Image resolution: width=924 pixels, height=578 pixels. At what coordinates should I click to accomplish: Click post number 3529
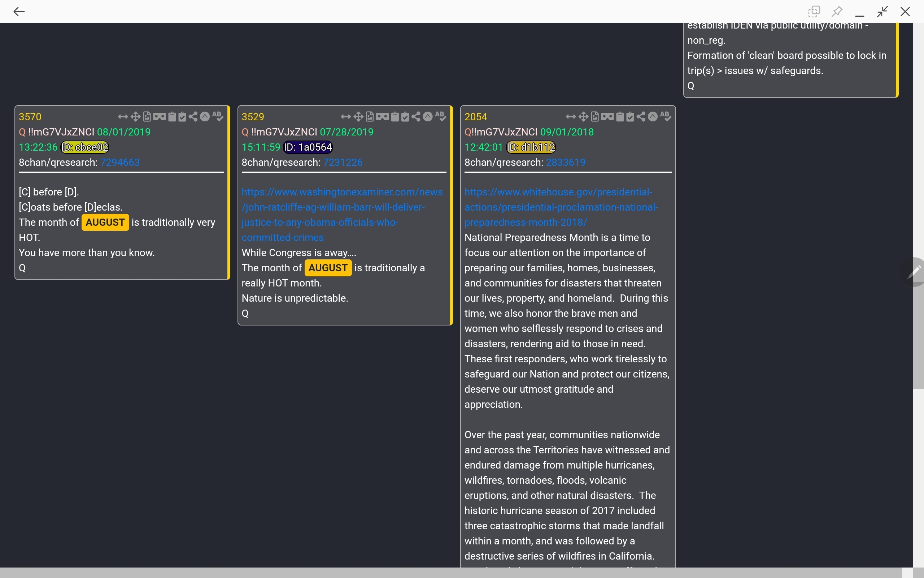(x=253, y=117)
